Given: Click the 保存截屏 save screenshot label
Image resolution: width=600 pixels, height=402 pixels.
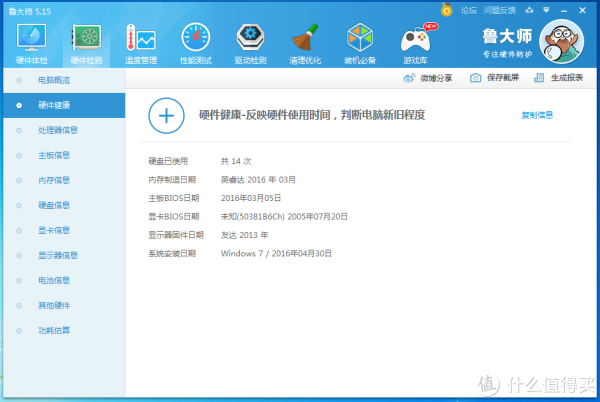Looking at the screenshot, I should (x=502, y=78).
